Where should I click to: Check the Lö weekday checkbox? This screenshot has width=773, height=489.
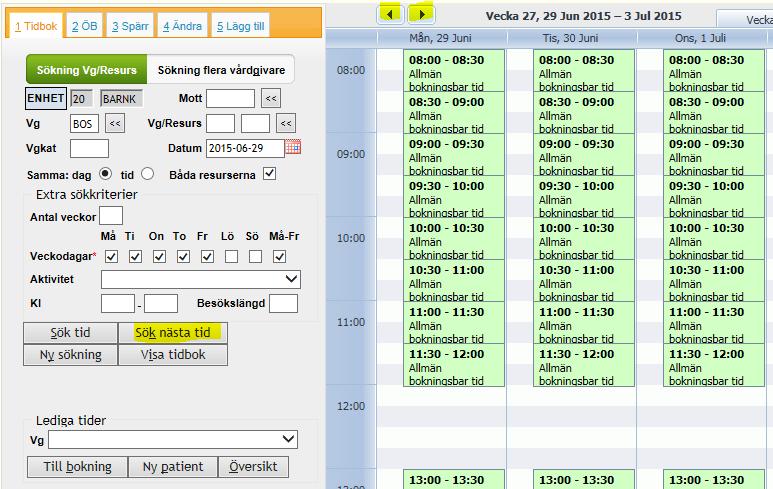231,256
